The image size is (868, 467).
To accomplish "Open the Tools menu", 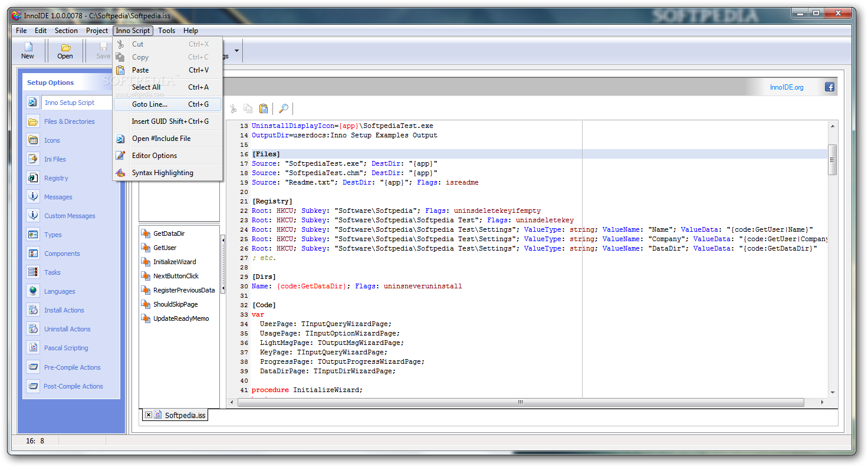I will tap(166, 31).
